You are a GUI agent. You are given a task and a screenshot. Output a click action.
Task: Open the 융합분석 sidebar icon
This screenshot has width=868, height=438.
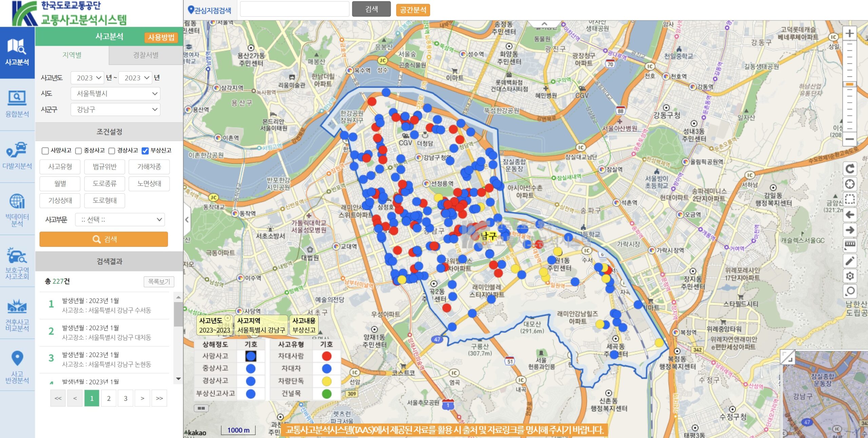[17, 104]
